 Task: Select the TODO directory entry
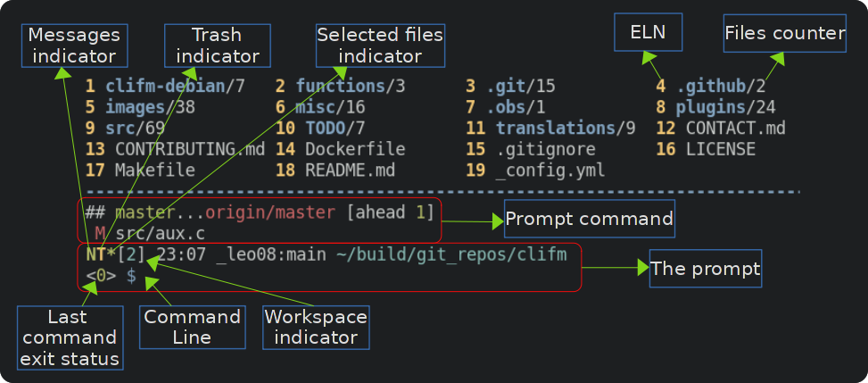click(x=320, y=128)
